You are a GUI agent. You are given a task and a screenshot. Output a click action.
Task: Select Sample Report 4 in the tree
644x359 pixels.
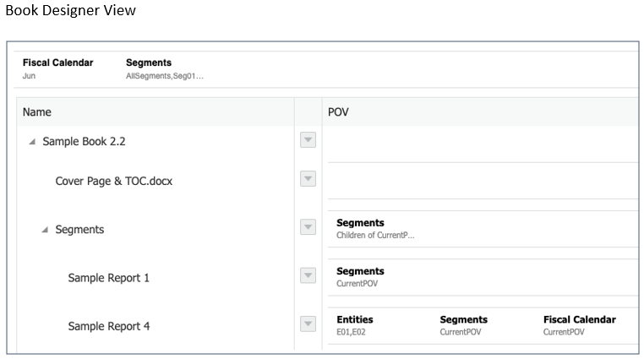click(108, 326)
